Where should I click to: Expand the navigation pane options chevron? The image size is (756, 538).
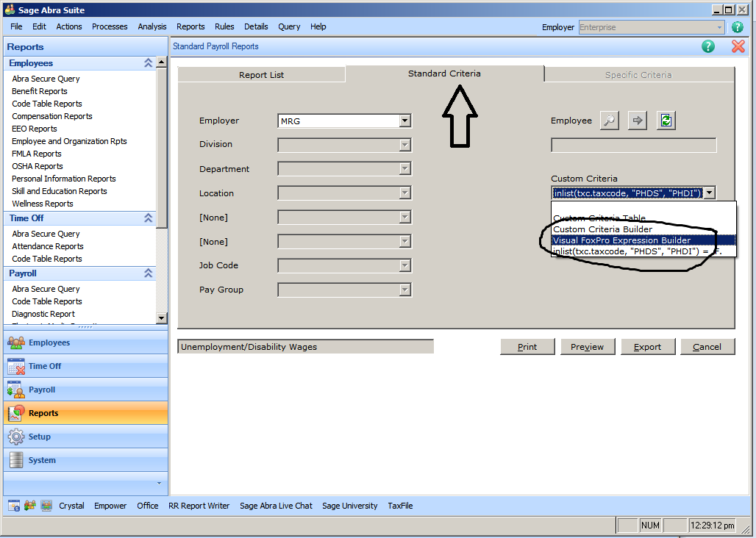pos(159,483)
